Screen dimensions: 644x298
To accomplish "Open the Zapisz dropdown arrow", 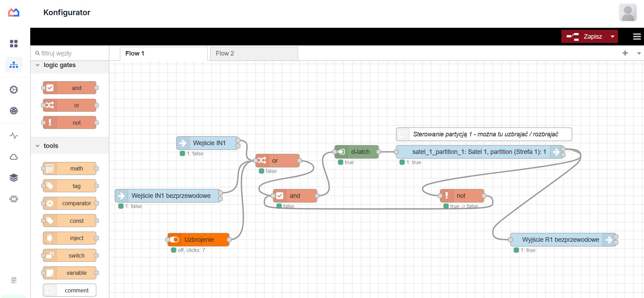I will click(613, 37).
